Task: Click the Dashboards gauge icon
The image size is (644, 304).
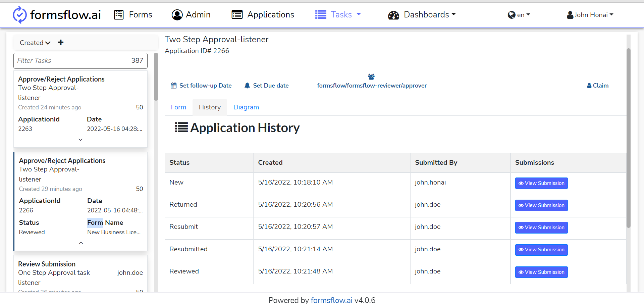Action: click(393, 15)
